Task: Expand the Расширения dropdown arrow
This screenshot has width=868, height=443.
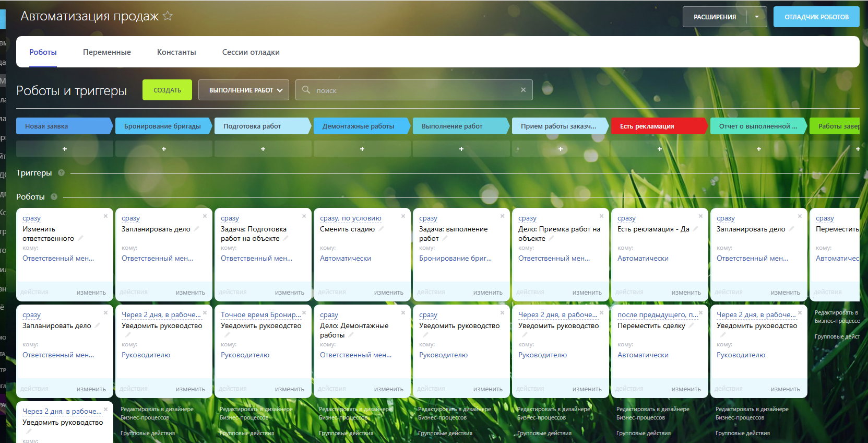Action: pyautogui.click(x=757, y=17)
